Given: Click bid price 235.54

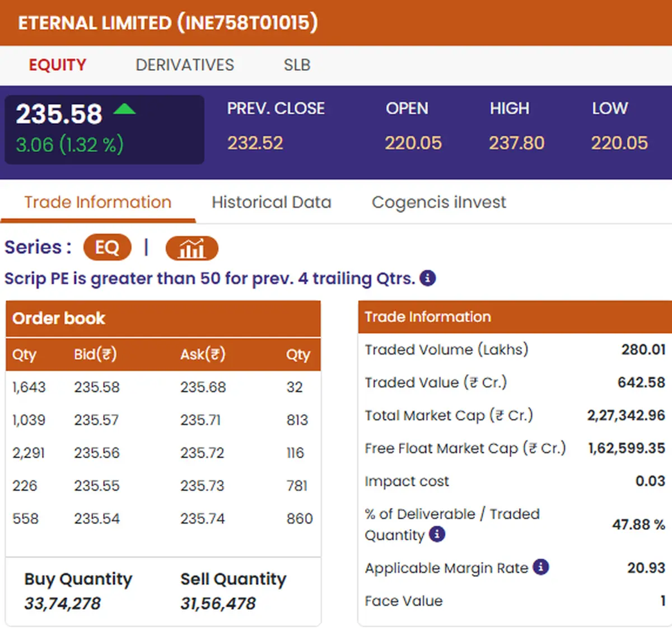Looking at the screenshot, I should (x=97, y=519).
